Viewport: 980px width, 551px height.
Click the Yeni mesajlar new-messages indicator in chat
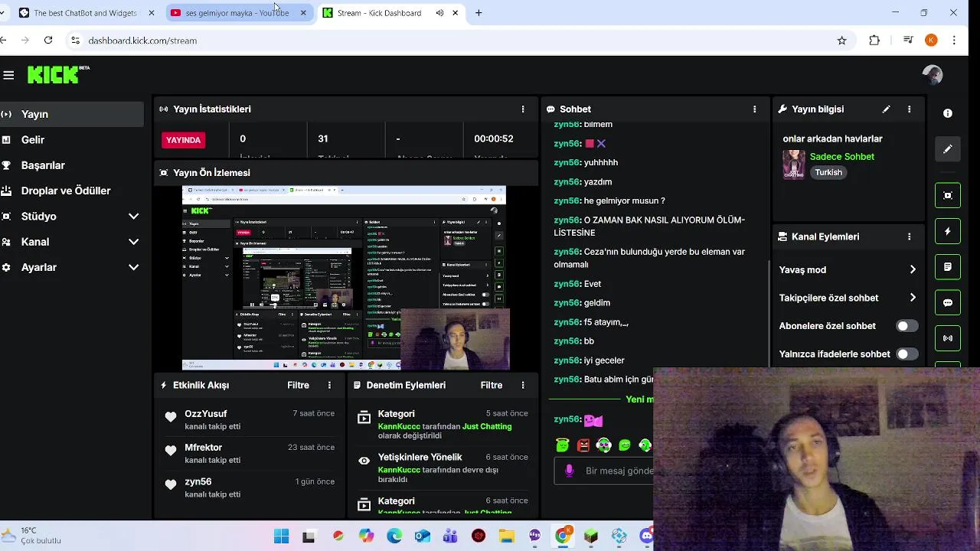[x=639, y=399]
